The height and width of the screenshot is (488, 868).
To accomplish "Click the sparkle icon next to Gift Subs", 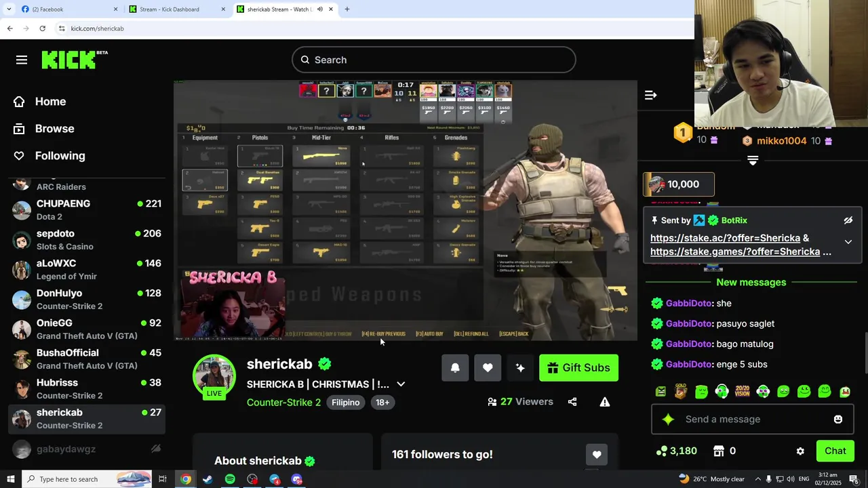I will (x=520, y=367).
